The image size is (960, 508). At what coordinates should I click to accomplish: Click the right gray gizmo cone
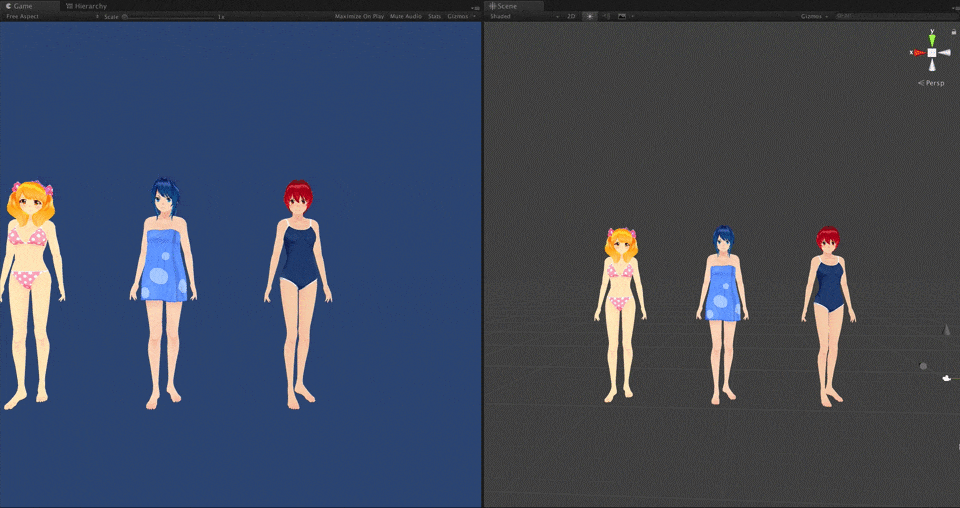click(x=944, y=53)
